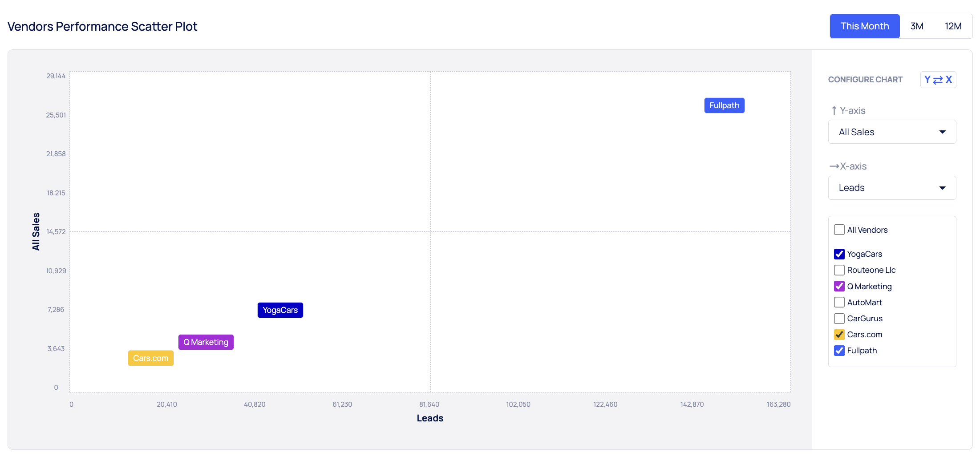This screenshot has width=980, height=461.
Task: Enable the All Vendors checkbox
Action: (839, 230)
